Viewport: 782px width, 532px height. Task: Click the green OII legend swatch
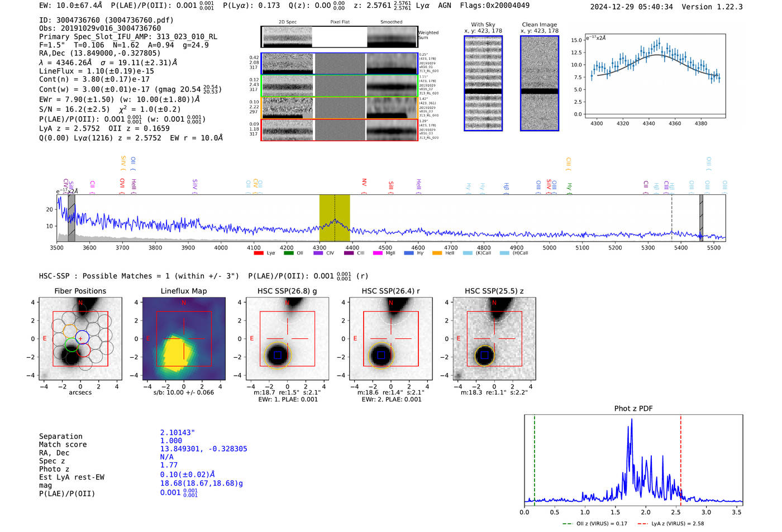(x=289, y=253)
